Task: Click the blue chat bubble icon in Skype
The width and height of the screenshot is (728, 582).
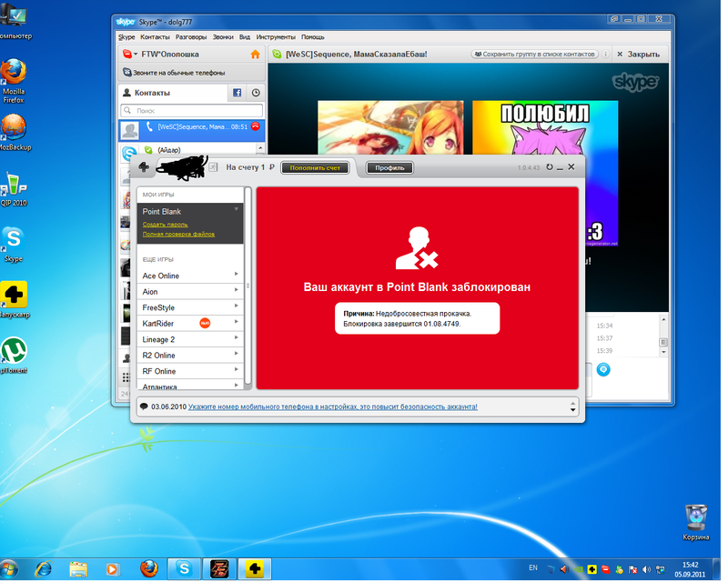Action: pos(603,369)
